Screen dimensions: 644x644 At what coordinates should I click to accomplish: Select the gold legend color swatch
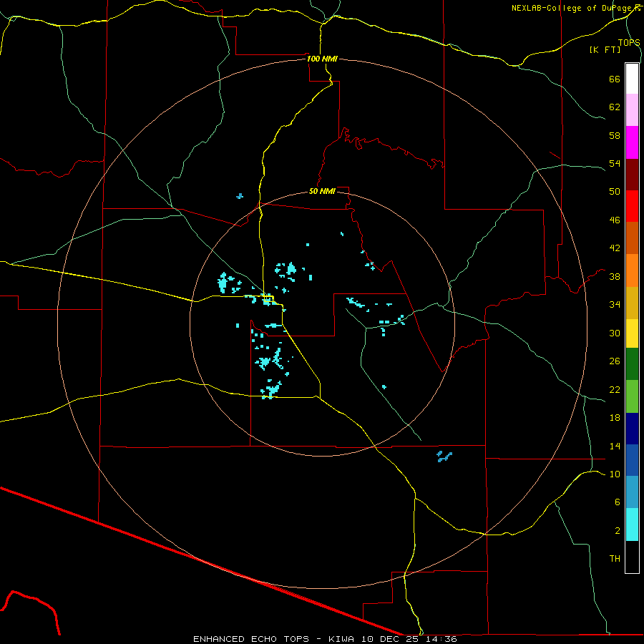[632, 303]
